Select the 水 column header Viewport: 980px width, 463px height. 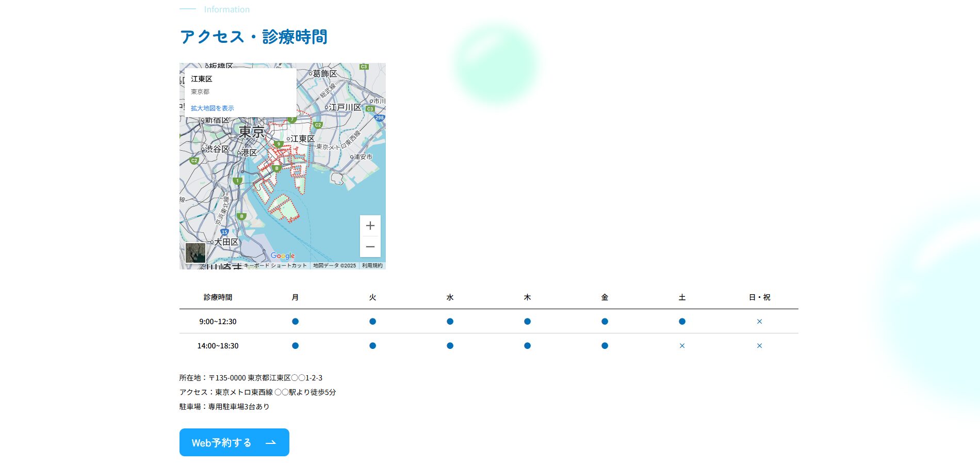pos(450,297)
